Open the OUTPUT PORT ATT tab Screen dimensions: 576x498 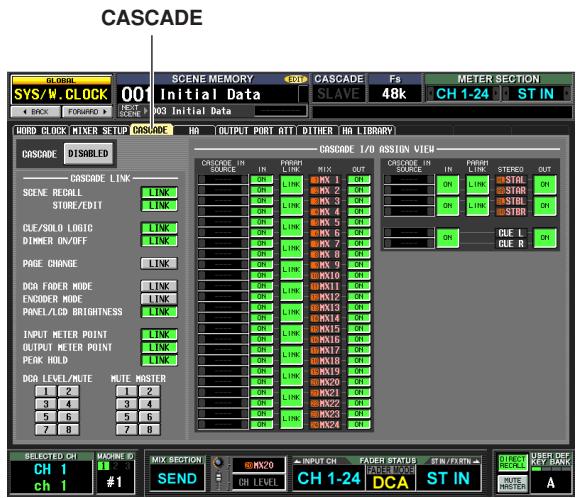pyautogui.click(x=256, y=131)
